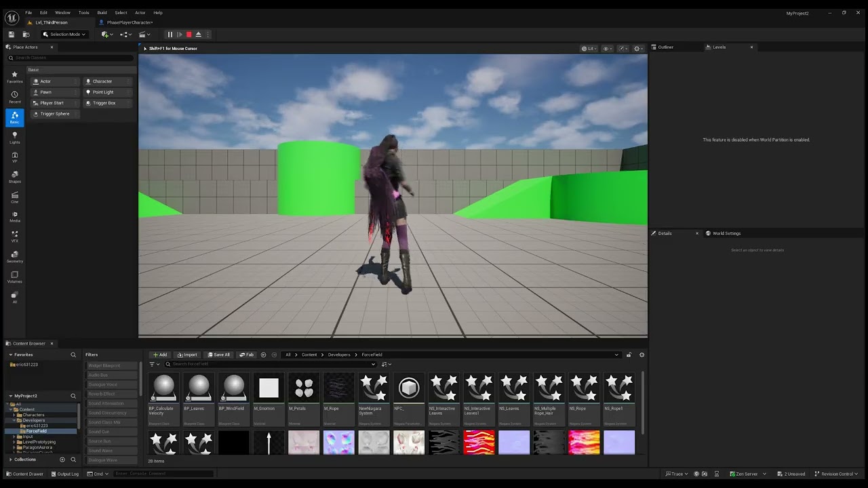Toggle the Widget Blueprint filter

coord(112,366)
